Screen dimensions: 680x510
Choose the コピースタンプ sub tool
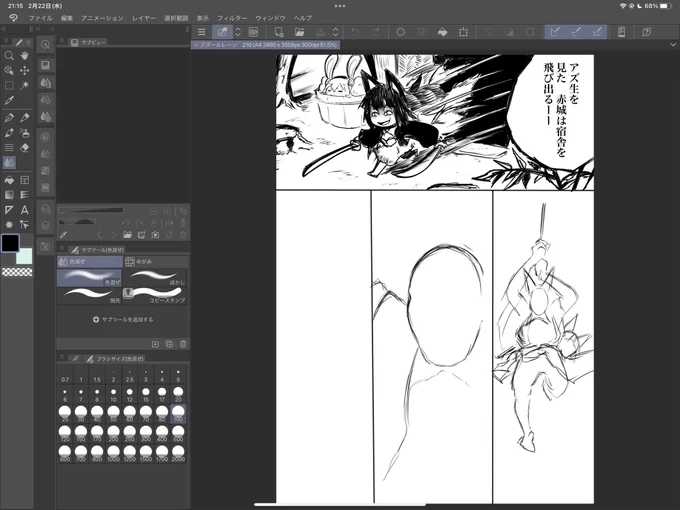(155, 295)
